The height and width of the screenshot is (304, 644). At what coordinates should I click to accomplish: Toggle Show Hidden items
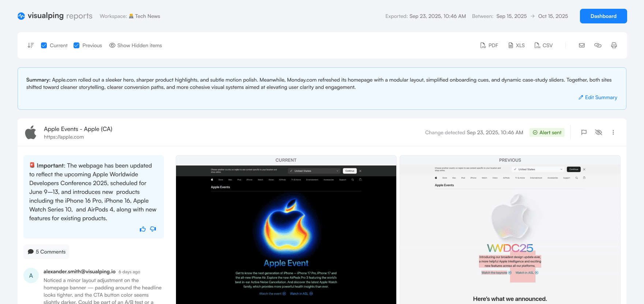click(135, 45)
